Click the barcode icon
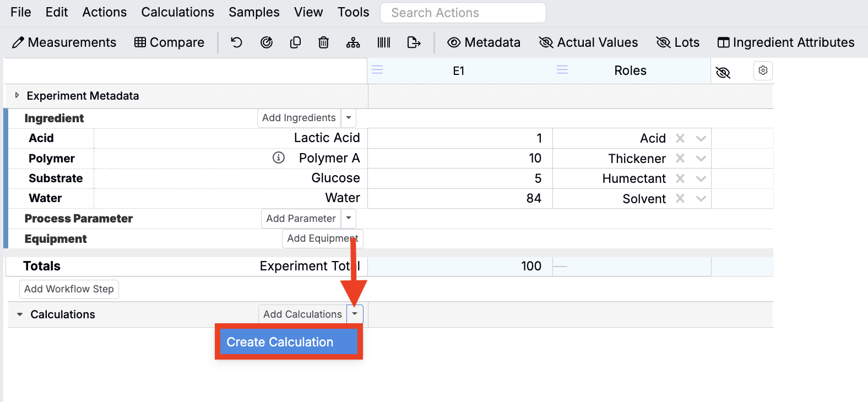868x402 pixels. point(384,42)
